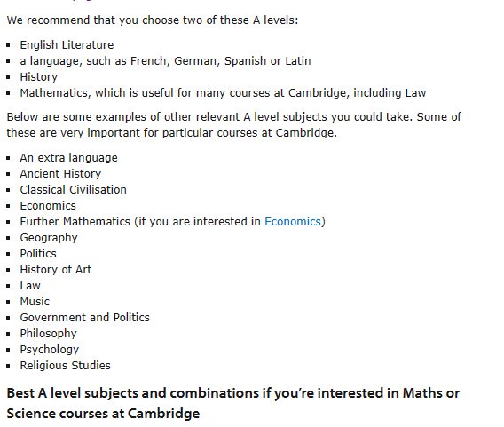Open the Economics hyperlink
Image resolution: width=504 pixels, height=427 pixels.
click(293, 222)
